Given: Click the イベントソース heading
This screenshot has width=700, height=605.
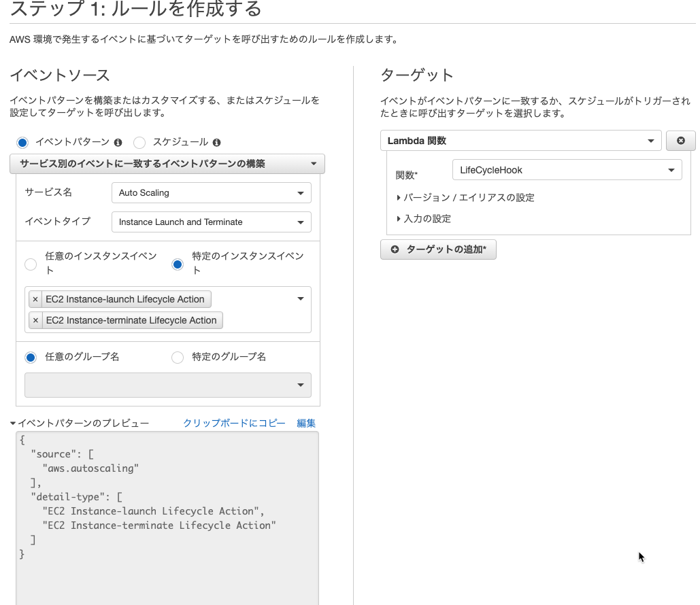Looking at the screenshot, I should click(x=60, y=75).
